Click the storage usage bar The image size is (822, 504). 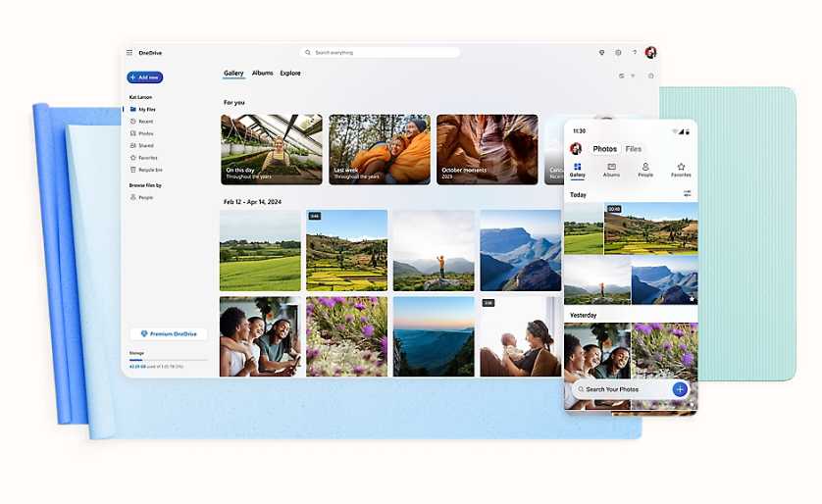pos(169,360)
